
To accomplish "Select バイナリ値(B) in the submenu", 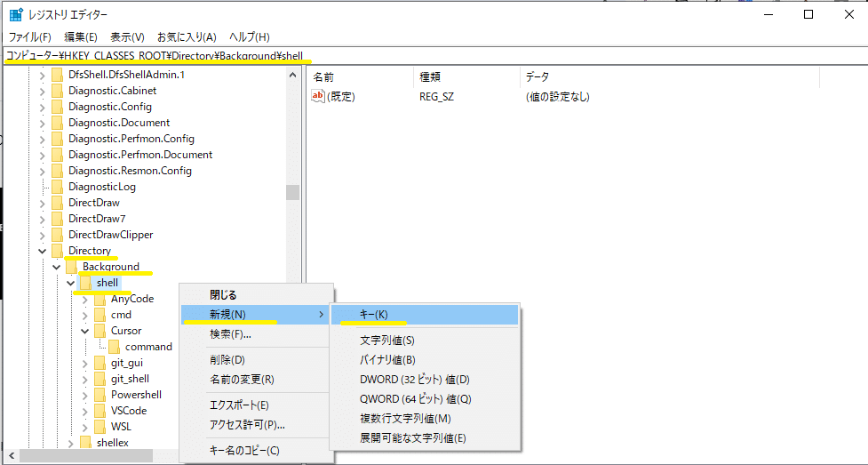I will coord(425,360).
